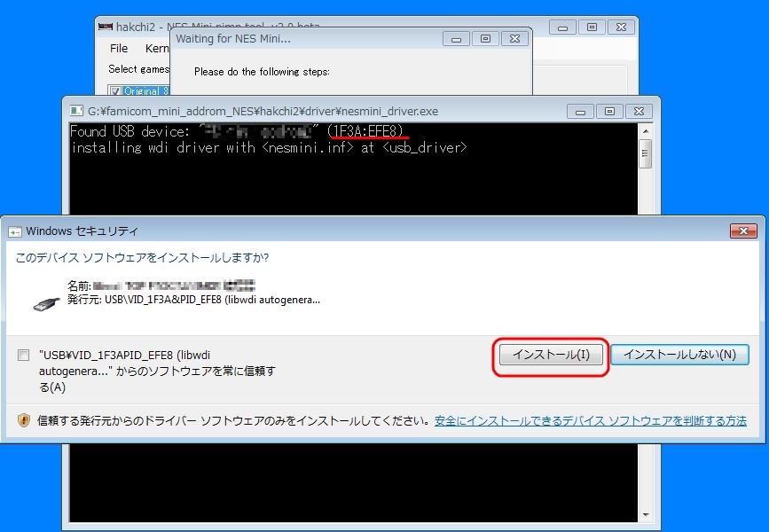Open Kernel menu in hakchi2 window
The width and height of the screenshot is (769, 532).
(x=157, y=49)
